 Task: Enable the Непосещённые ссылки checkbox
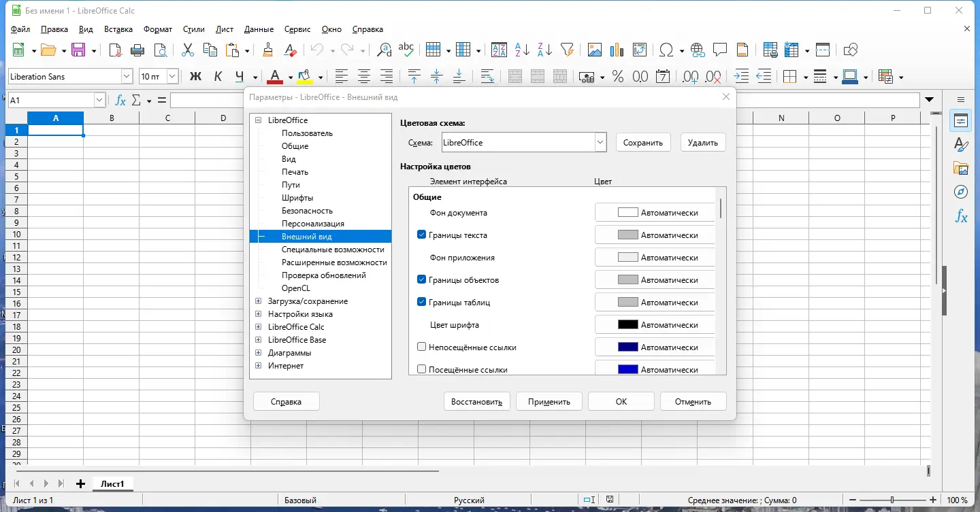coord(421,347)
